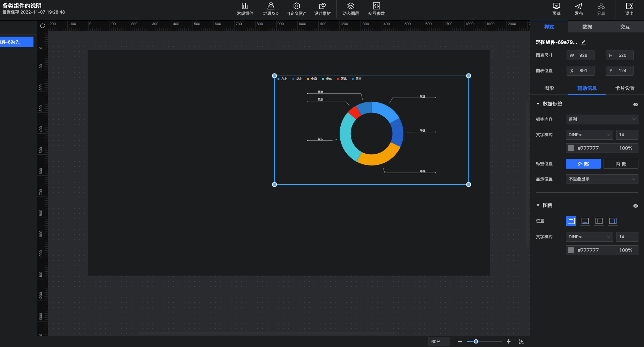Open legend font DINPro dropdown
The height and width of the screenshot is (347, 644).
pos(590,237)
